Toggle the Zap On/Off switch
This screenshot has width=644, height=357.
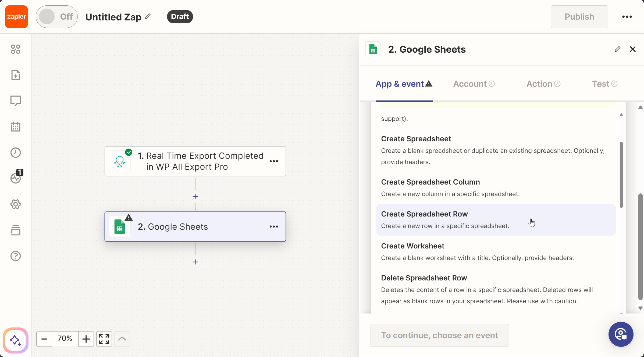56,17
